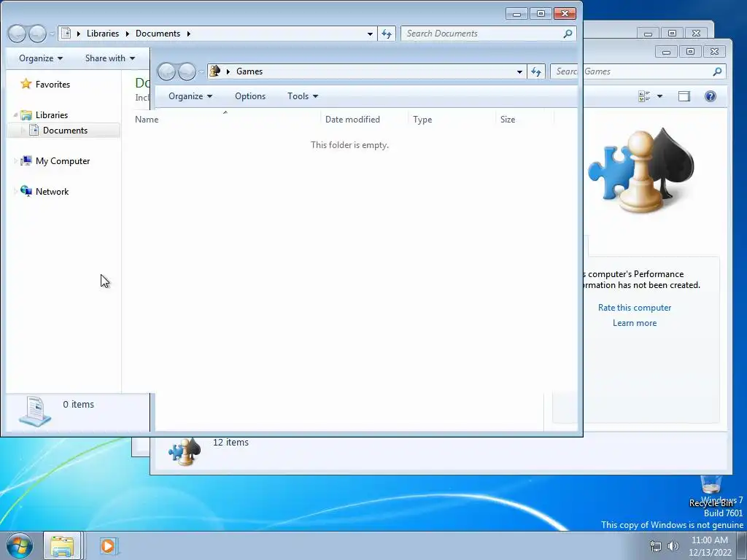Click Games chess icon in address bar
This screenshot has width=747, height=560.
[x=215, y=71]
